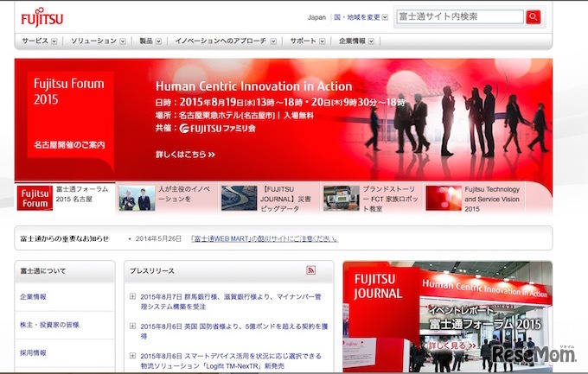Click 詳しくはこちら link in the banner

pos(184,155)
